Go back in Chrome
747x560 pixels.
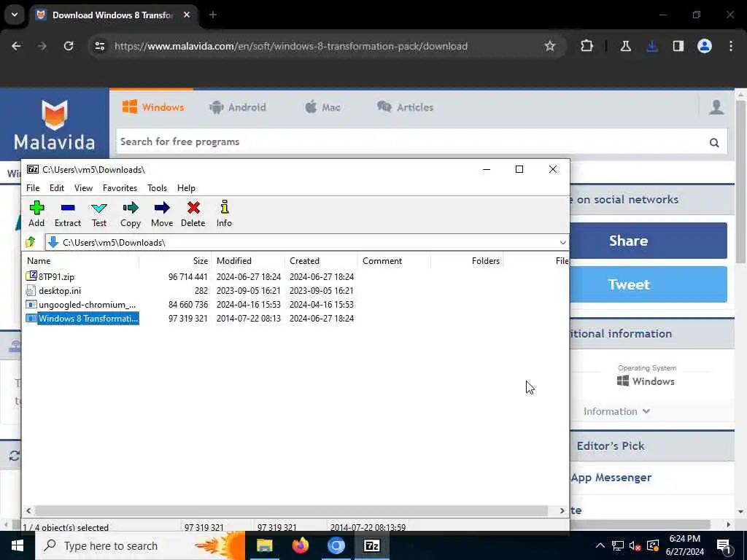point(16,46)
